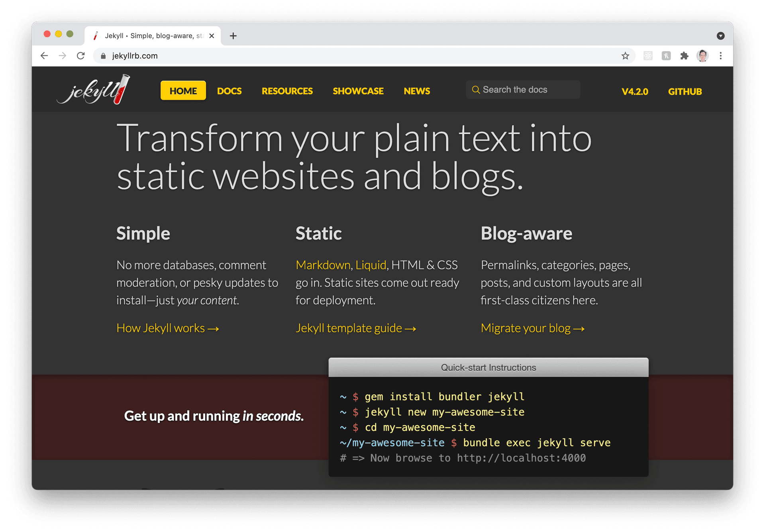Image resolution: width=765 pixels, height=532 pixels.
Task: Click the padlock site info icon
Action: (x=103, y=56)
